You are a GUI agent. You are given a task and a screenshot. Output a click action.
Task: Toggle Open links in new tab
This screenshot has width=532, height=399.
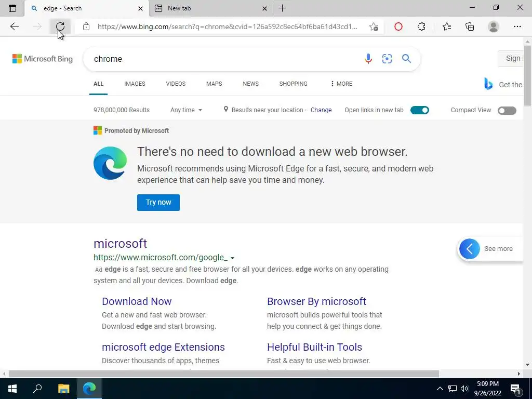click(420, 110)
